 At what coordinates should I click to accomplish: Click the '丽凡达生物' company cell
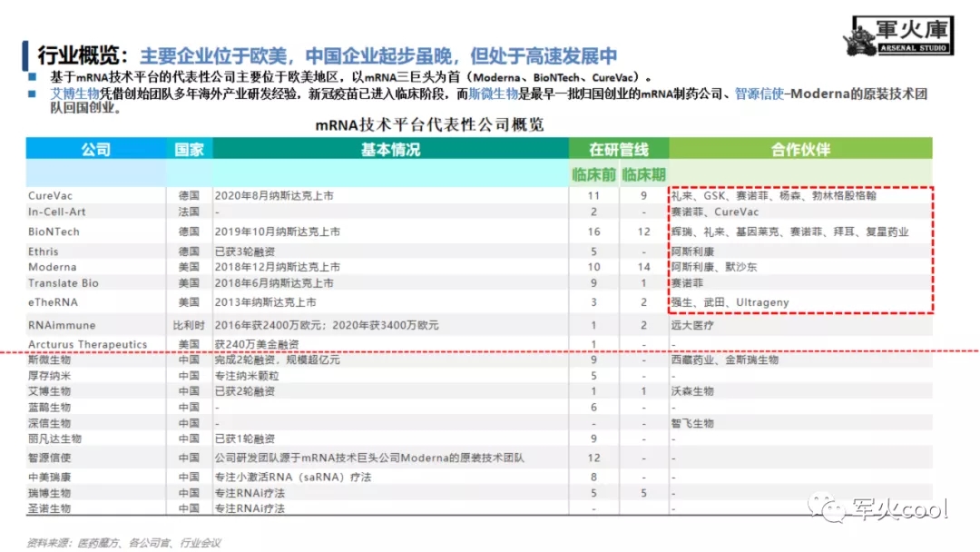(x=55, y=439)
